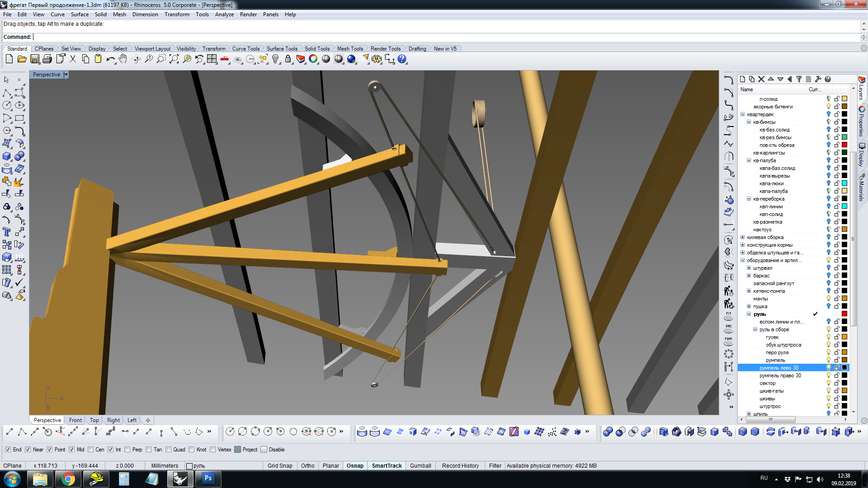Toggle SmartTrack in status bar

click(387, 466)
